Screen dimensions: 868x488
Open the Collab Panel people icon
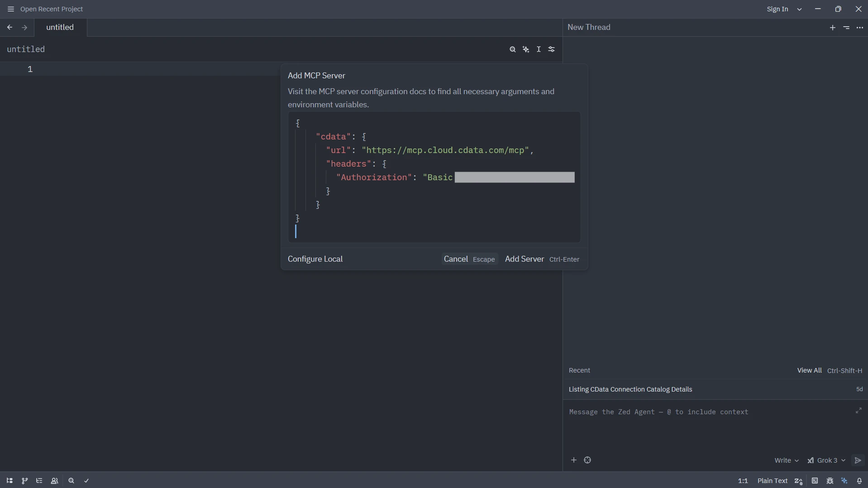point(54,481)
